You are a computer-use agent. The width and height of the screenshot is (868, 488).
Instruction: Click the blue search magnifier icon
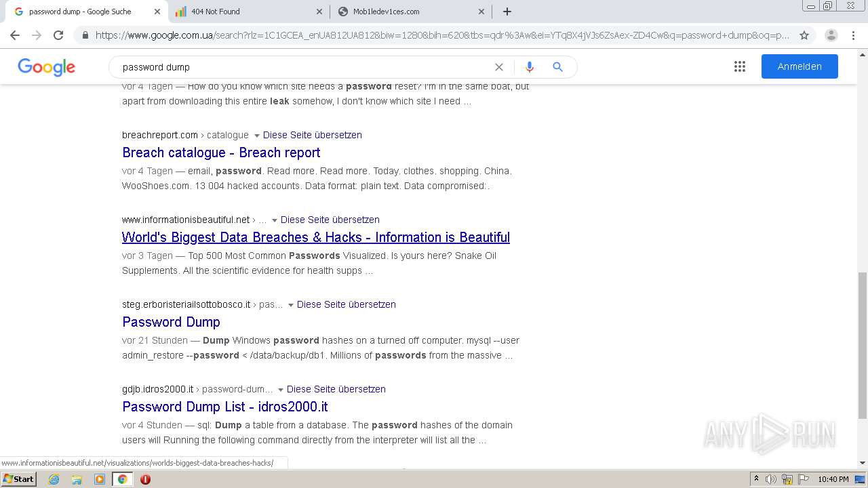[x=558, y=67]
